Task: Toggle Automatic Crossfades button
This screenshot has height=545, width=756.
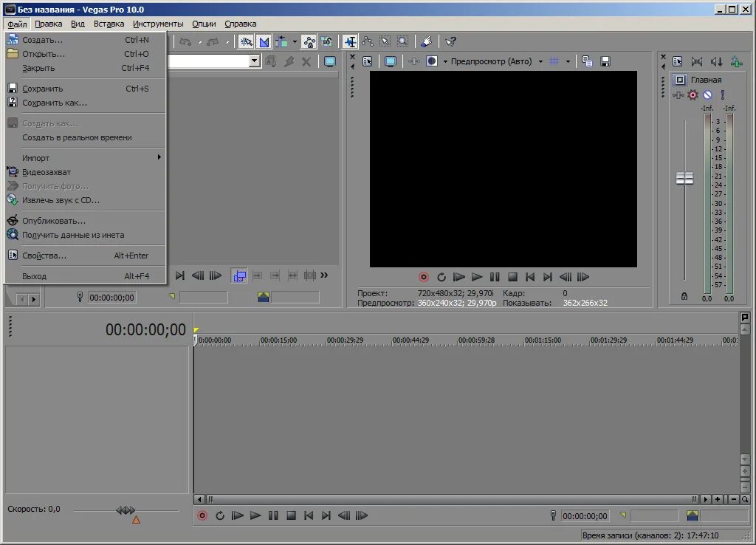Action: [x=264, y=42]
